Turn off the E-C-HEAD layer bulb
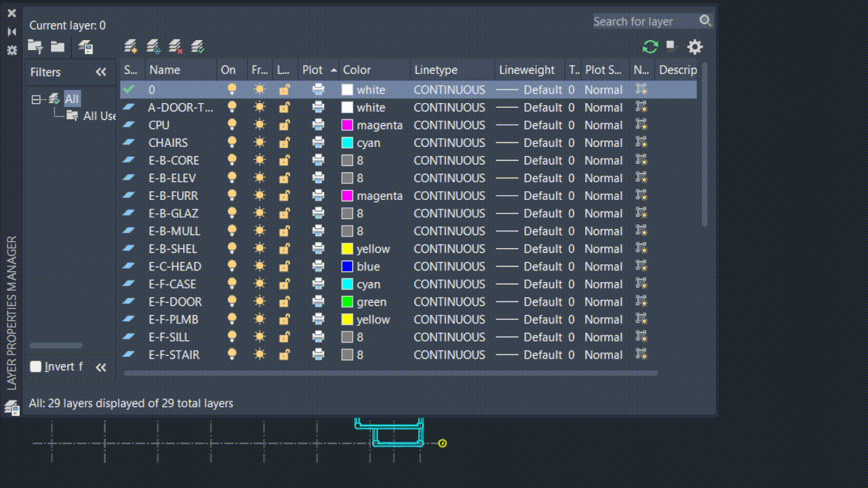The image size is (868, 488). 232,266
